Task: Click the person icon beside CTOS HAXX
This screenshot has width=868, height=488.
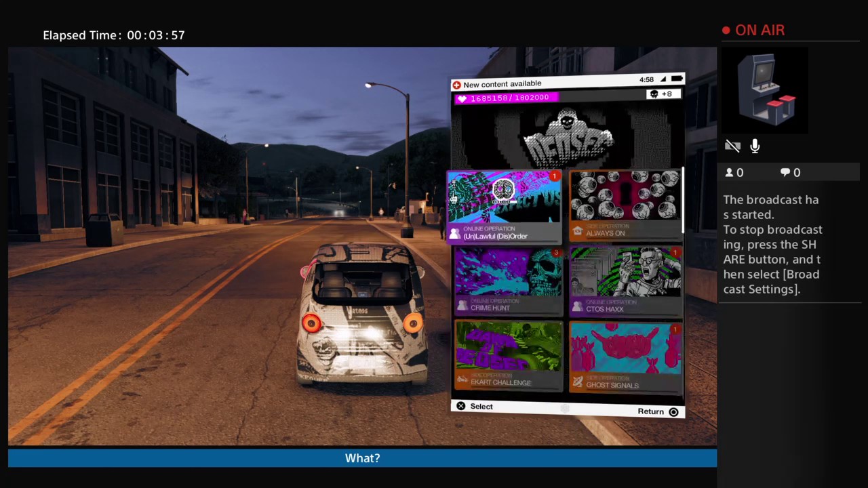Action: [x=577, y=306]
